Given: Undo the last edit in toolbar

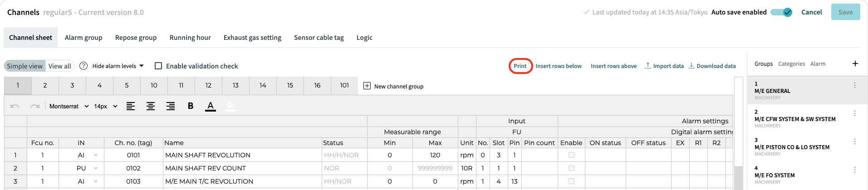Looking at the screenshot, I should [x=15, y=106].
